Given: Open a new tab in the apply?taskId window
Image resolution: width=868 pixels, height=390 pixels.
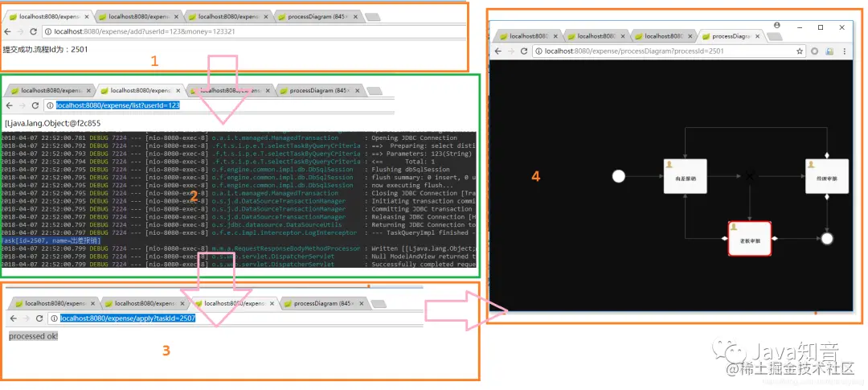Looking at the screenshot, I should pos(379,304).
